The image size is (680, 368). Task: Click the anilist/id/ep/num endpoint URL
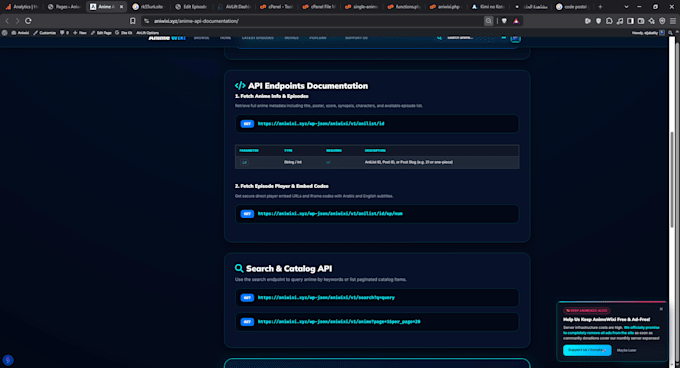(330, 214)
